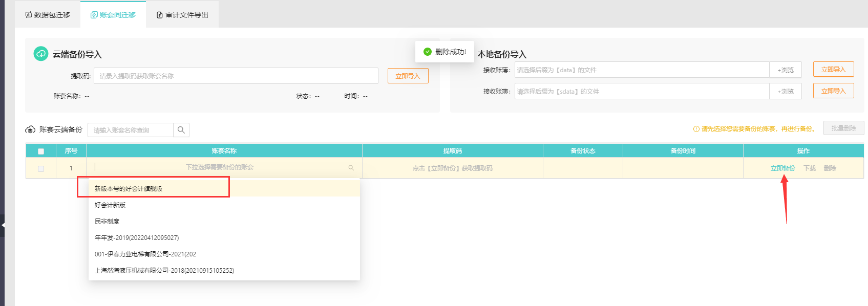This screenshot has height=306, width=868.
Task: Click the left sidebar collapse arrow
Action: coord(3,225)
